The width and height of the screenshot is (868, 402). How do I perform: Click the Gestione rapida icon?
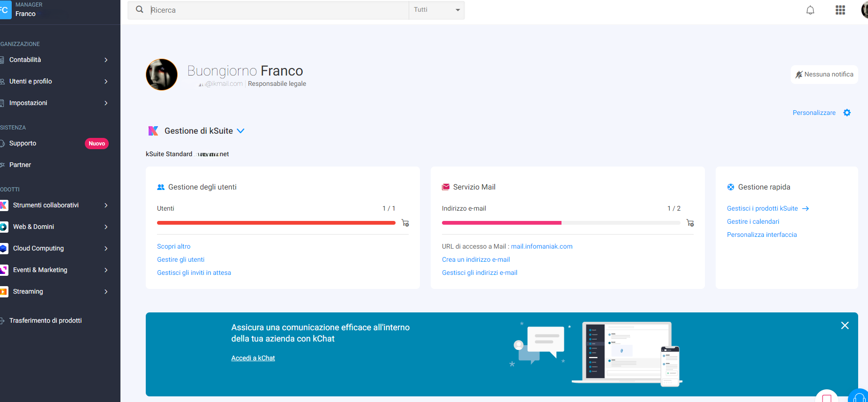731,187
